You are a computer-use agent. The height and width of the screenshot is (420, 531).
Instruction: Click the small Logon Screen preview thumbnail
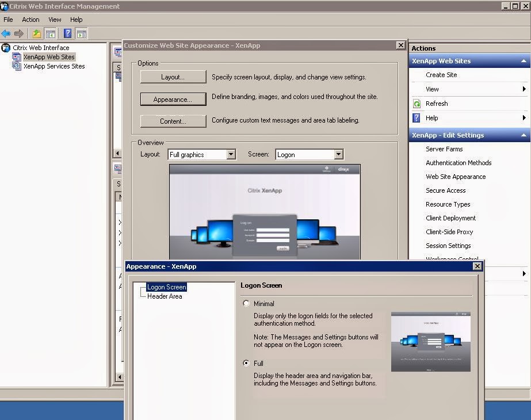431,342
